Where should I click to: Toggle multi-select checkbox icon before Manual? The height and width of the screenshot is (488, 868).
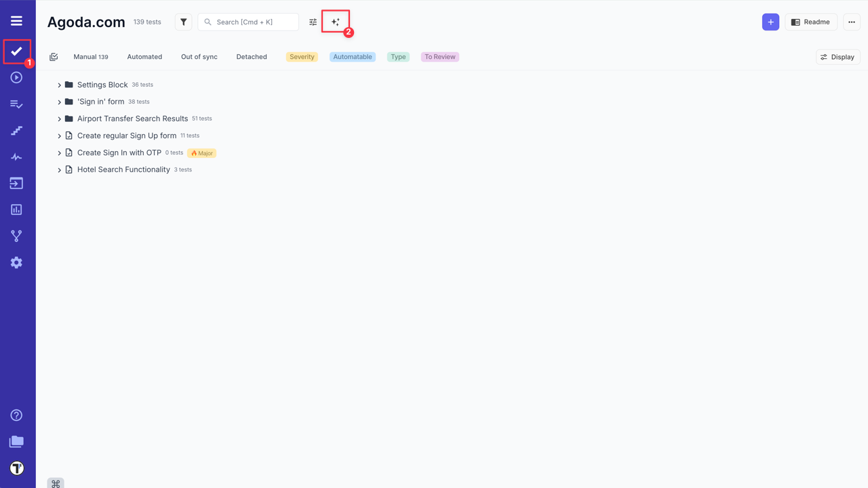tap(54, 57)
